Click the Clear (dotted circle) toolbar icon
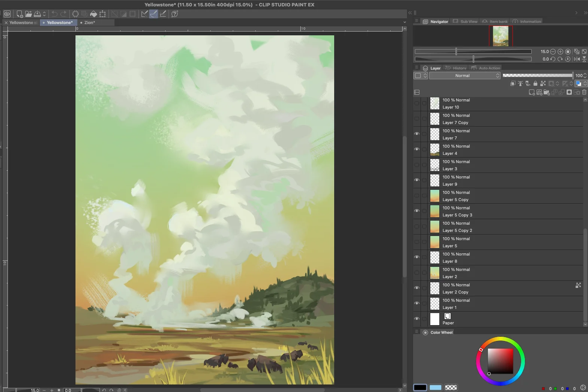The image size is (588, 392). [x=75, y=14]
